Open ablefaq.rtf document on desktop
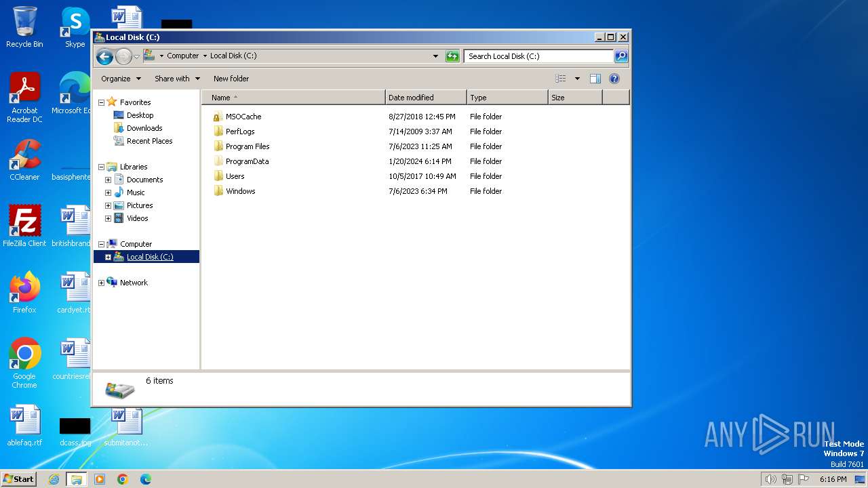The image size is (868, 488). 24,426
